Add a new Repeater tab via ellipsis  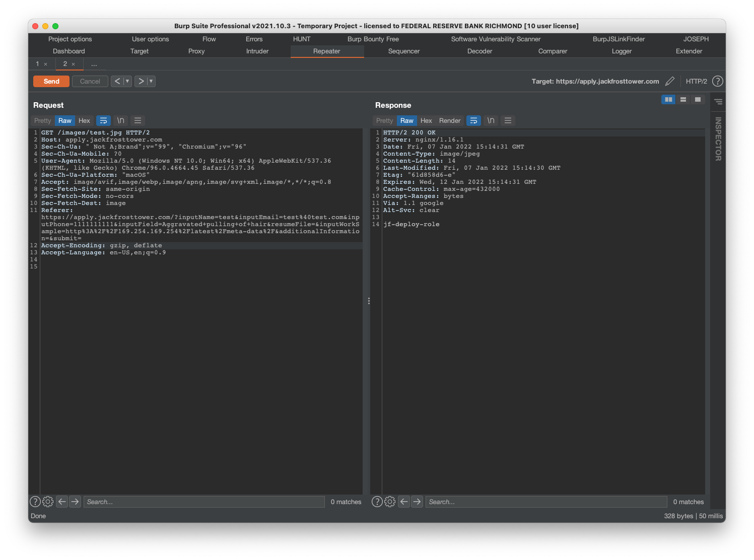(94, 64)
